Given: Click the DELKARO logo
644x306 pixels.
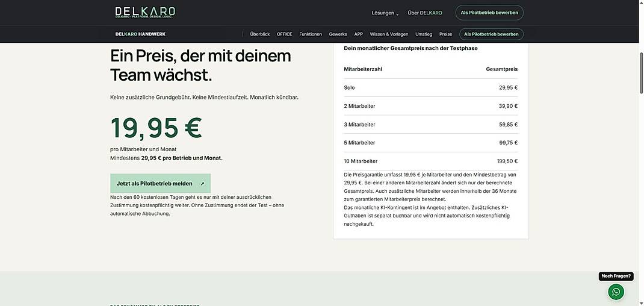Looking at the screenshot, I should 145,12.
